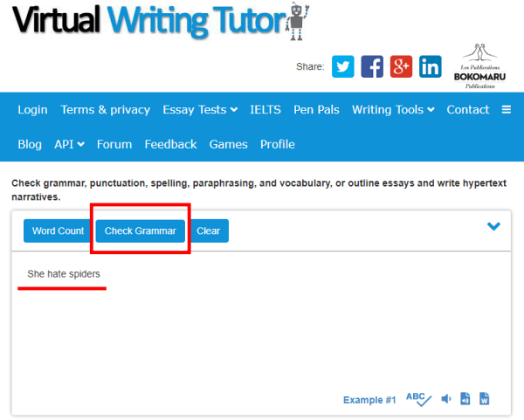Image resolution: width=524 pixels, height=420 pixels.
Task: Open the Login page
Action: coord(32,110)
